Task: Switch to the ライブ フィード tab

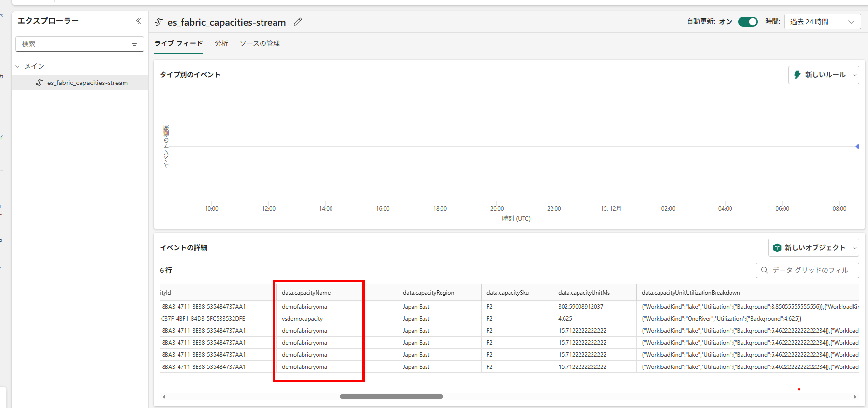Action: (x=179, y=43)
